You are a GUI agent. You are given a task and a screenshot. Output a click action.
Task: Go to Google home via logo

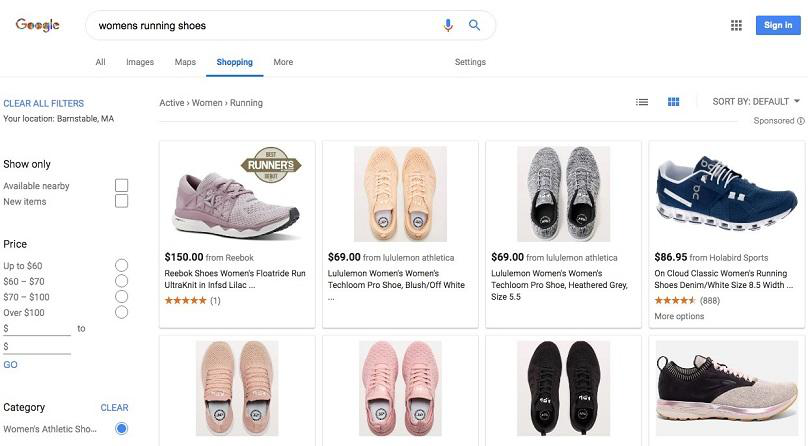pos(38,25)
